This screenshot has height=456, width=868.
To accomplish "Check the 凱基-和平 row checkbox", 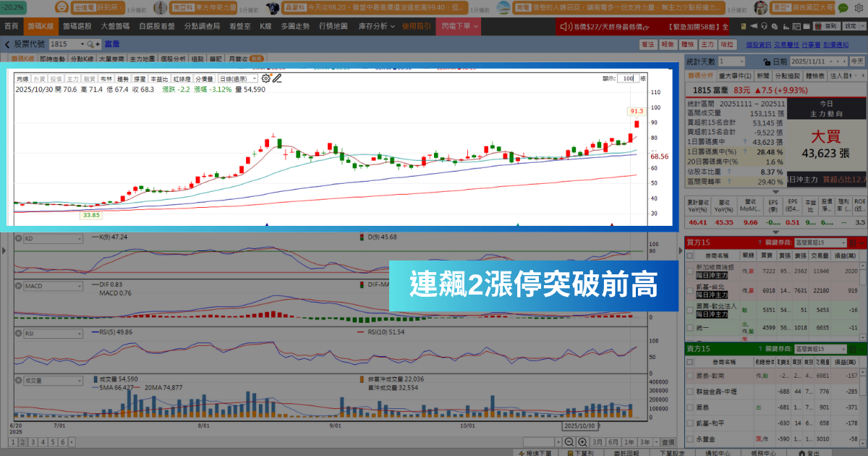I will point(691,423).
